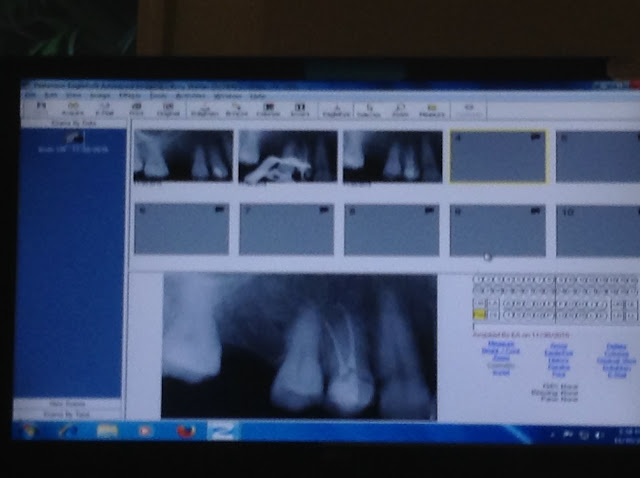This screenshot has width=640, height=478.
Task: Open the Edit menu
Action: pyautogui.click(x=51, y=95)
